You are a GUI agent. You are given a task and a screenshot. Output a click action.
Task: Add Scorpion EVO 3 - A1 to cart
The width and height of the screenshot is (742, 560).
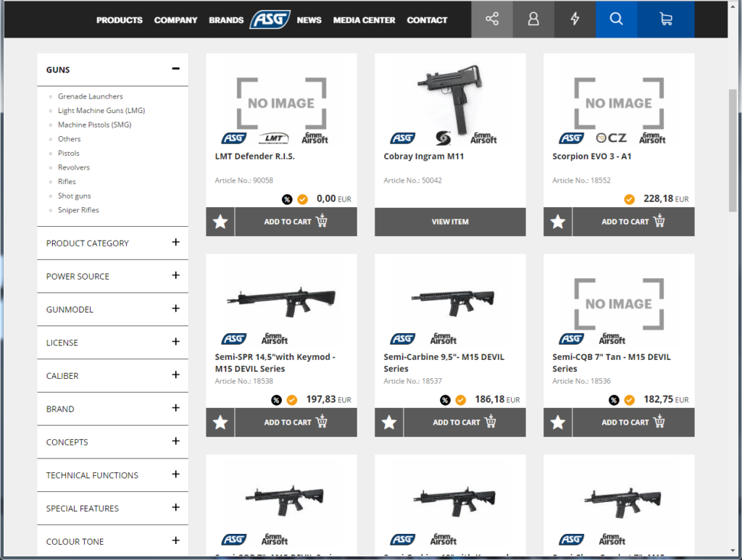pos(633,222)
